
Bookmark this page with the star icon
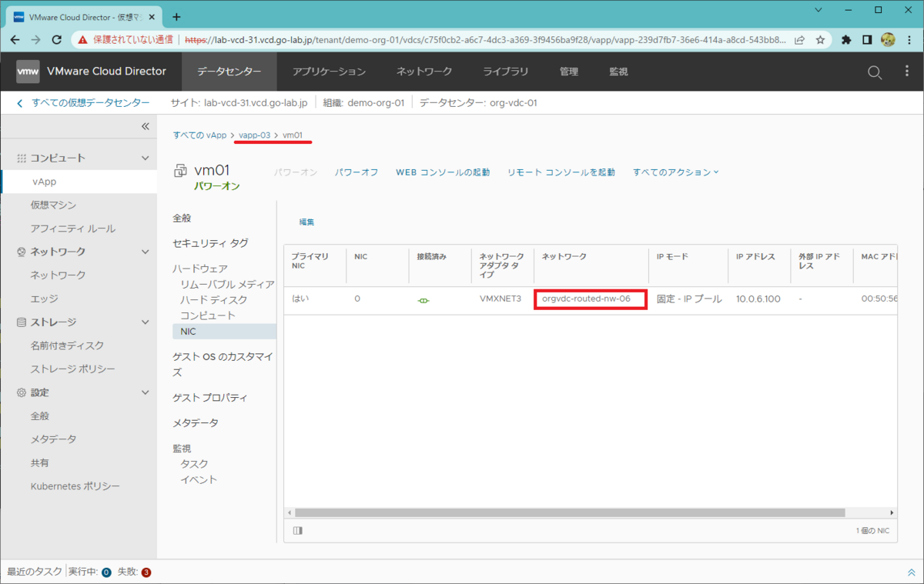coord(821,39)
